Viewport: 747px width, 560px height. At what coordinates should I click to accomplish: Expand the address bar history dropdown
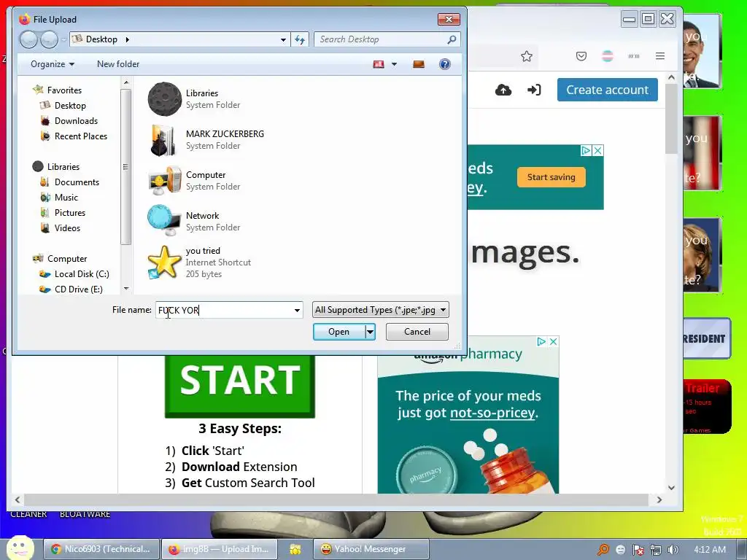click(283, 39)
